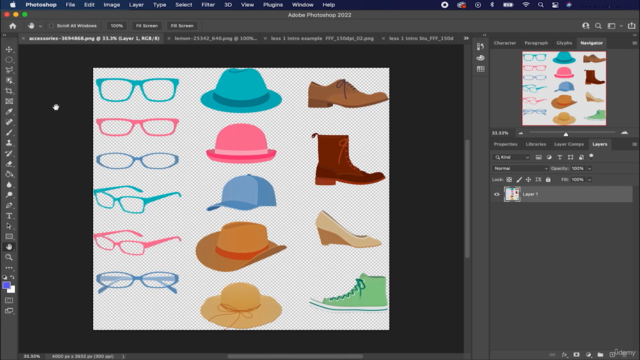Open the Hand tool preset picker arrow
The height and width of the screenshot is (360, 640).
click(40, 26)
